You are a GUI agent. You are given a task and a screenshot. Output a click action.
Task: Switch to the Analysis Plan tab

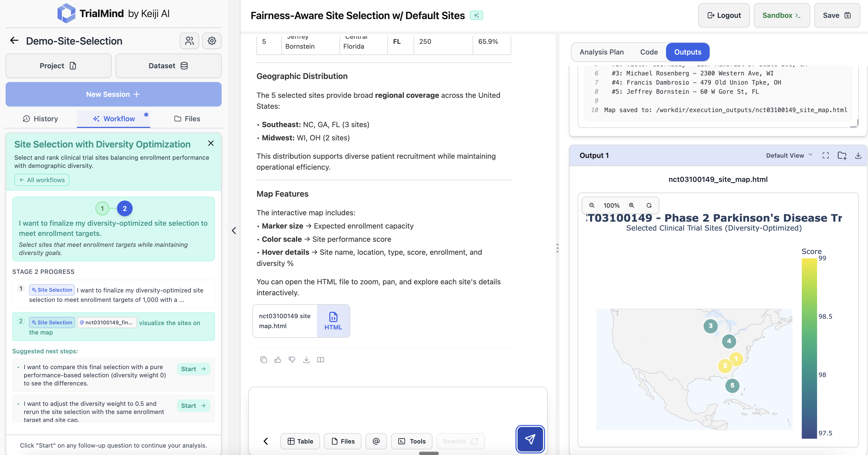point(602,52)
